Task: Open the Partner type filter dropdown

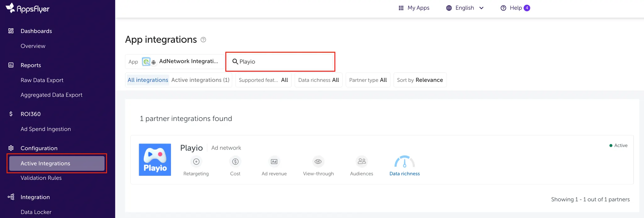Action: (x=368, y=80)
